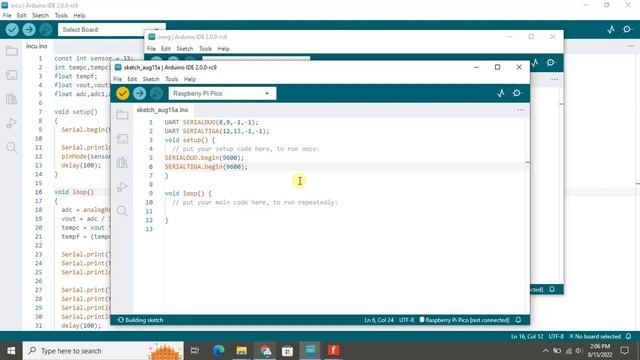The height and width of the screenshot is (360, 640).
Task: Select incu.ino editor tab
Action: (x=36, y=46)
